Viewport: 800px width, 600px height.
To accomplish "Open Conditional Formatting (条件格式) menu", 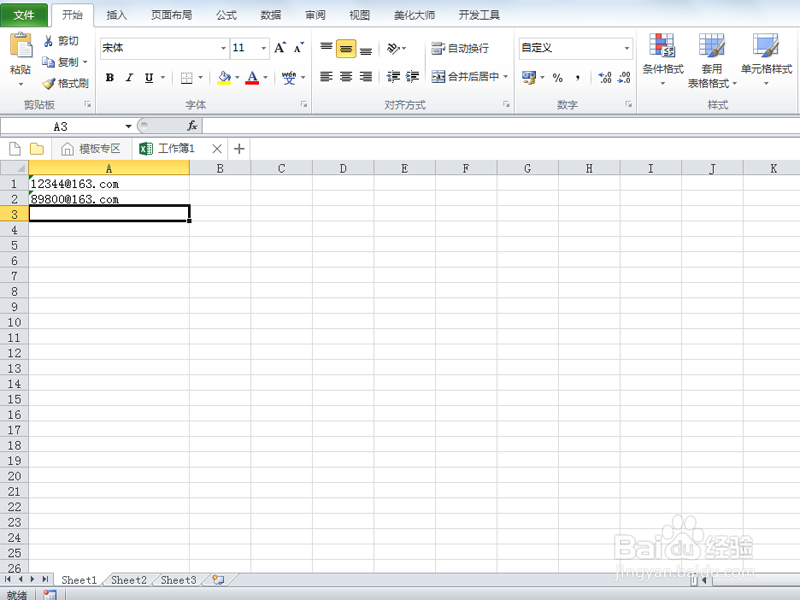I will click(x=663, y=59).
